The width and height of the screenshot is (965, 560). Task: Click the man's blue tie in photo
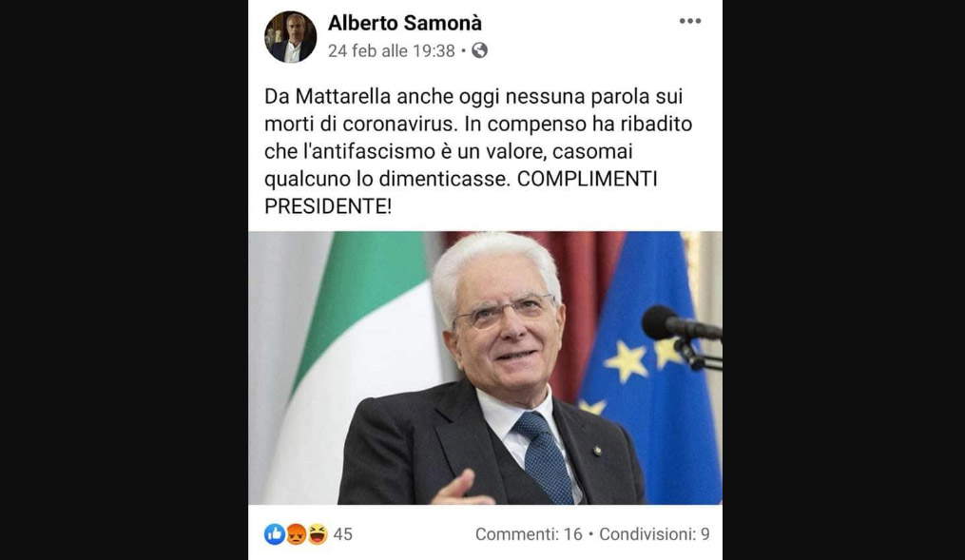coord(544,456)
